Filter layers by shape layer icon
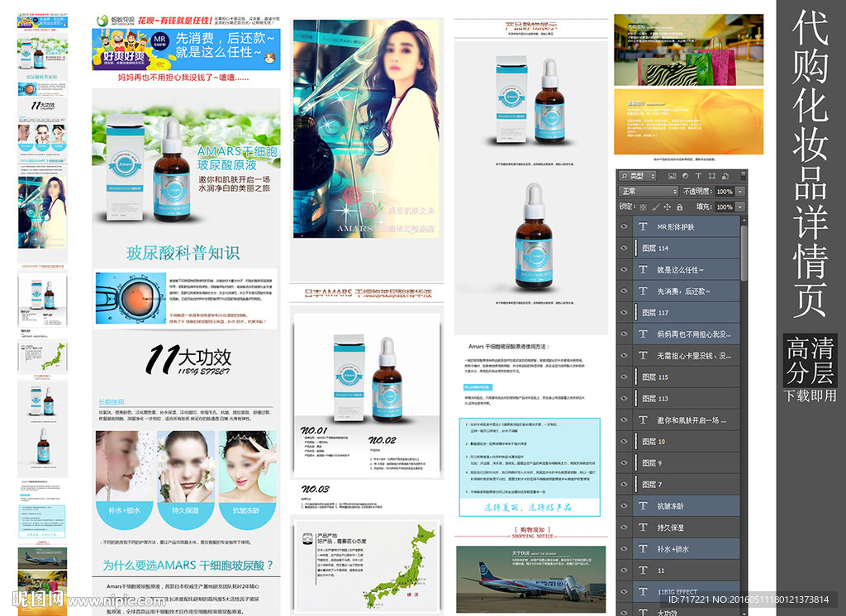The height and width of the screenshot is (616, 846). [x=711, y=176]
